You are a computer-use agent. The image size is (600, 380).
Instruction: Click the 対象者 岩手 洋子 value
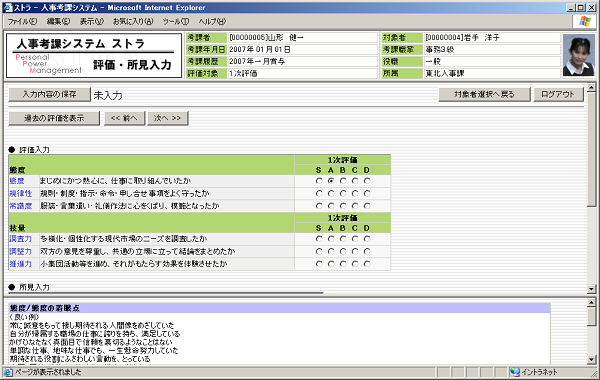click(x=463, y=38)
